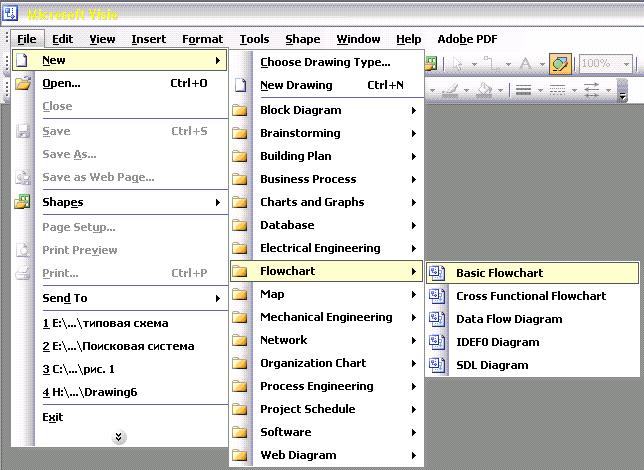Toggle the highlighted Shapes window toolbar button

pos(561,64)
